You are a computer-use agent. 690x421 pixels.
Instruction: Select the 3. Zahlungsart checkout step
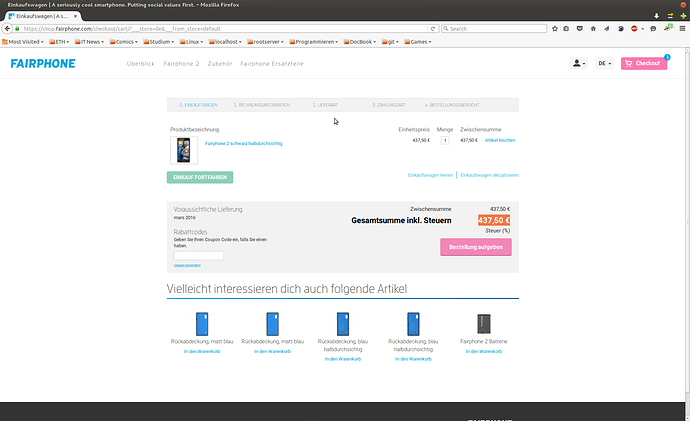tap(389, 105)
